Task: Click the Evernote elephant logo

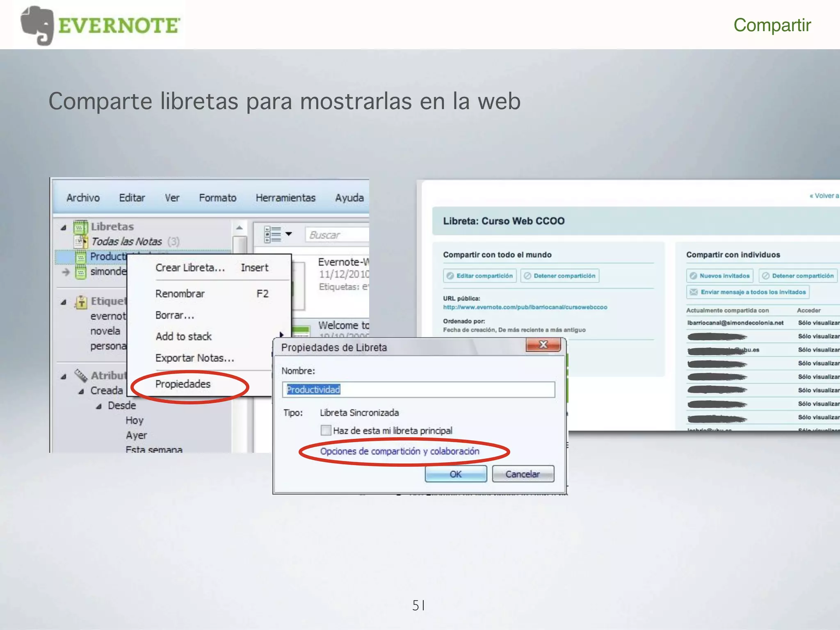Action: point(38,25)
